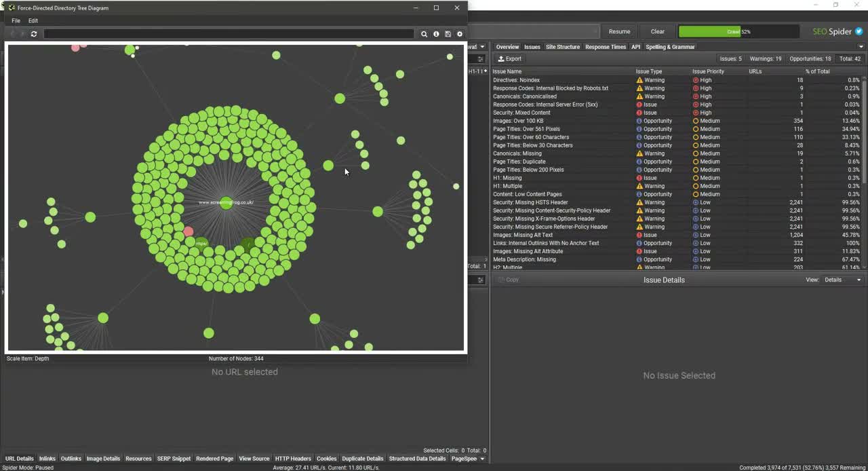
Task: Click the save icon in diagram toolbar
Action: [448, 34]
